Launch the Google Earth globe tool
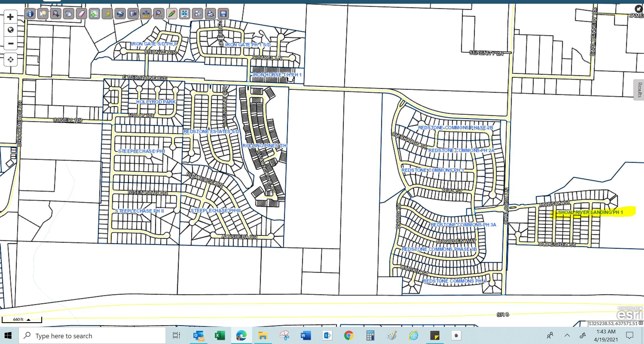Image resolution: width=644 pixels, height=344 pixels. coord(120,13)
